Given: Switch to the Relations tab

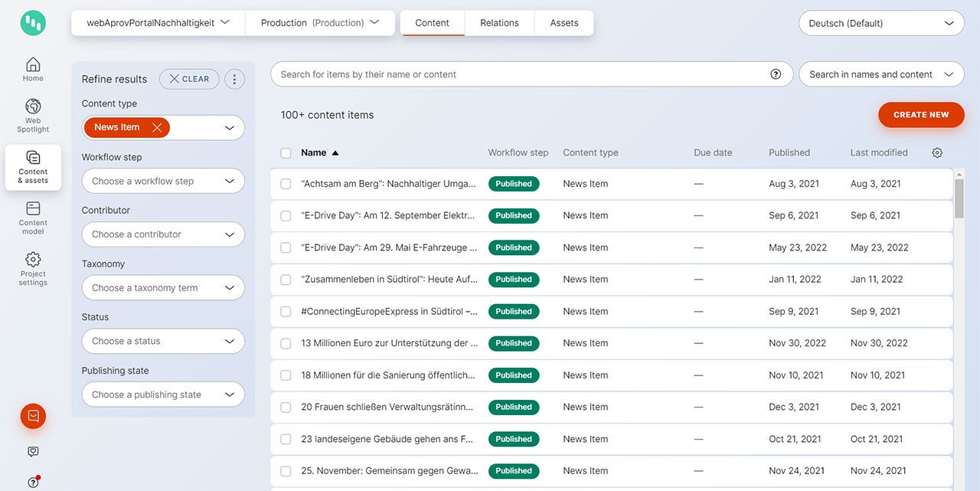Looking at the screenshot, I should [499, 23].
